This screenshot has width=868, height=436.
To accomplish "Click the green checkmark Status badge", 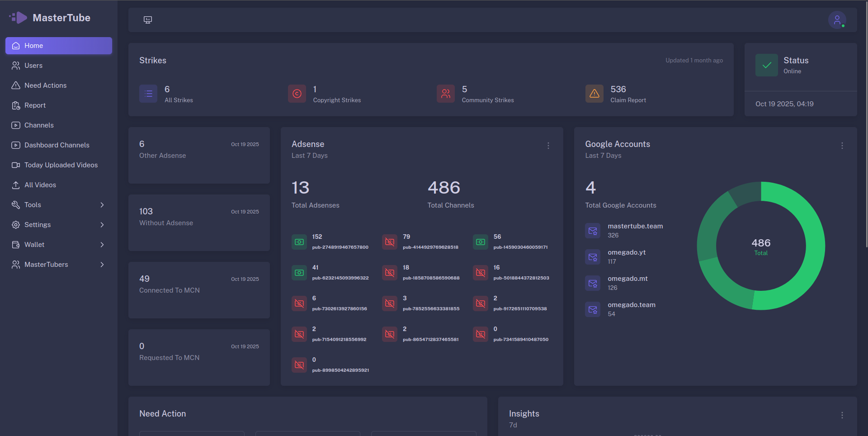I will coord(766,65).
